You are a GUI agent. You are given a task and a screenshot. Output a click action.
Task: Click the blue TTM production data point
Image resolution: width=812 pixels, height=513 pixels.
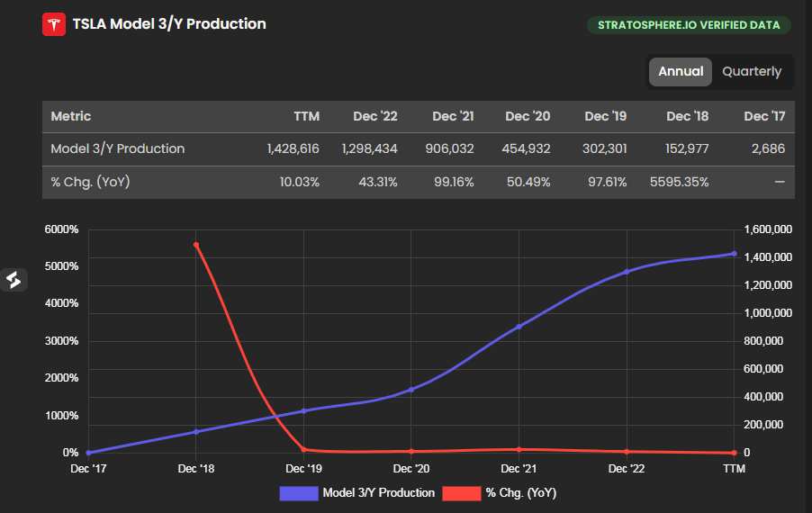[734, 254]
